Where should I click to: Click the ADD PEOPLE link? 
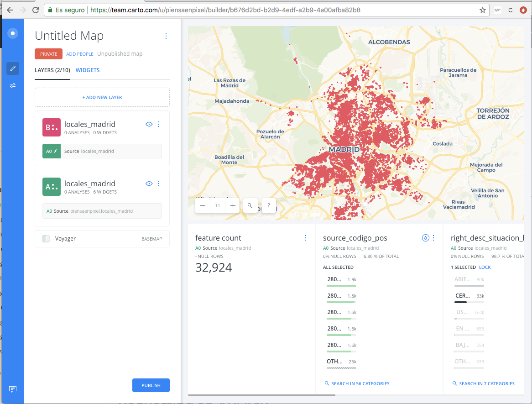coord(80,54)
